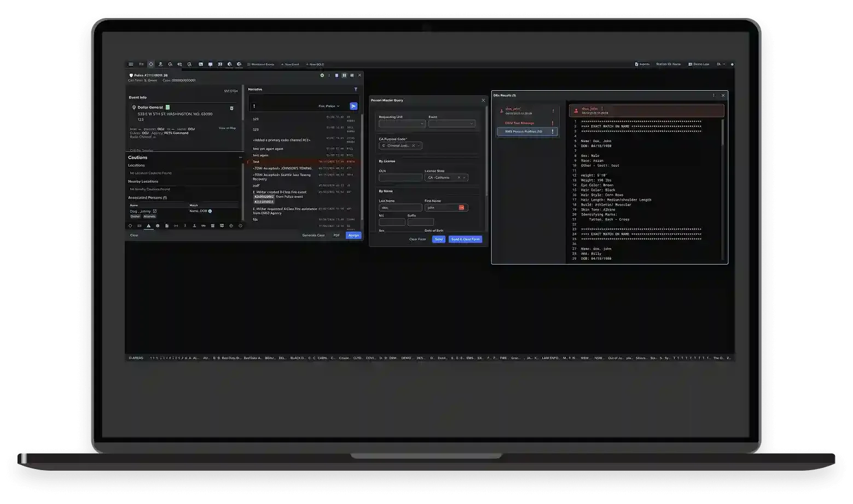
Task: Open Fire, Police agency selector dropdown
Action: pos(329,106)
